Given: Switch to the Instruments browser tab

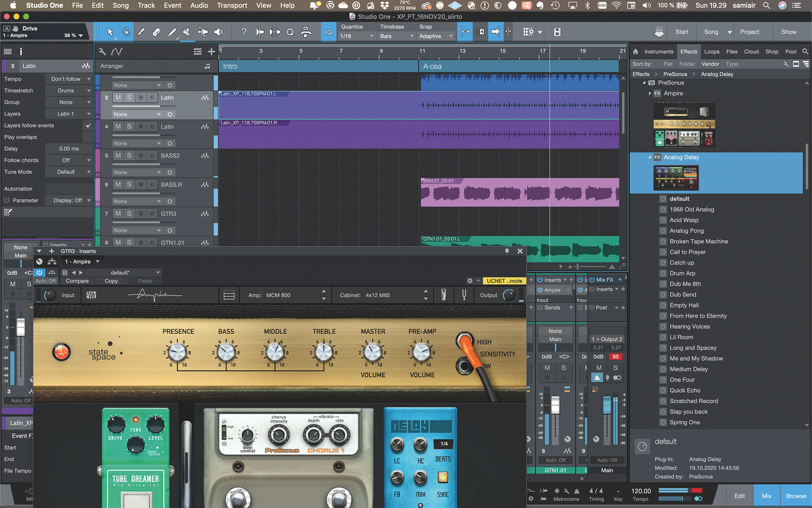Looking at the screenshot, I should [659, 51].
